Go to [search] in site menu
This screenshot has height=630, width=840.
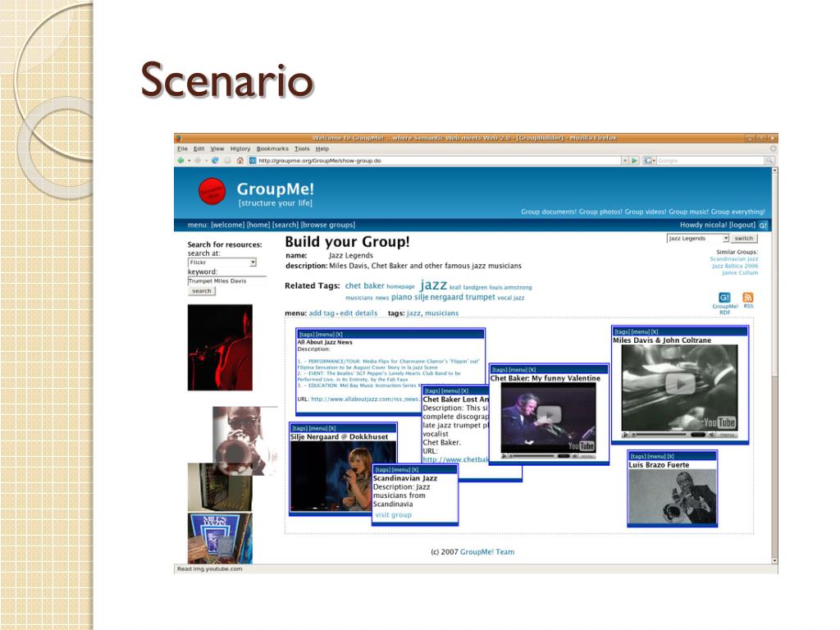(285, 225)
